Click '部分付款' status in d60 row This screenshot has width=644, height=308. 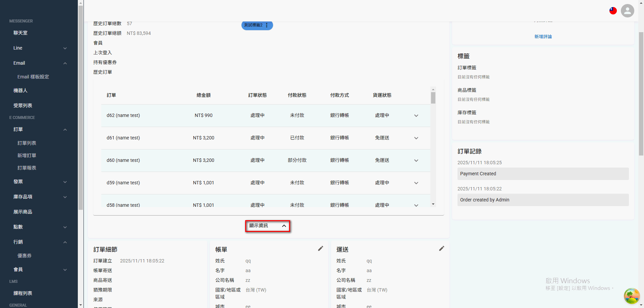coord(297,160)
